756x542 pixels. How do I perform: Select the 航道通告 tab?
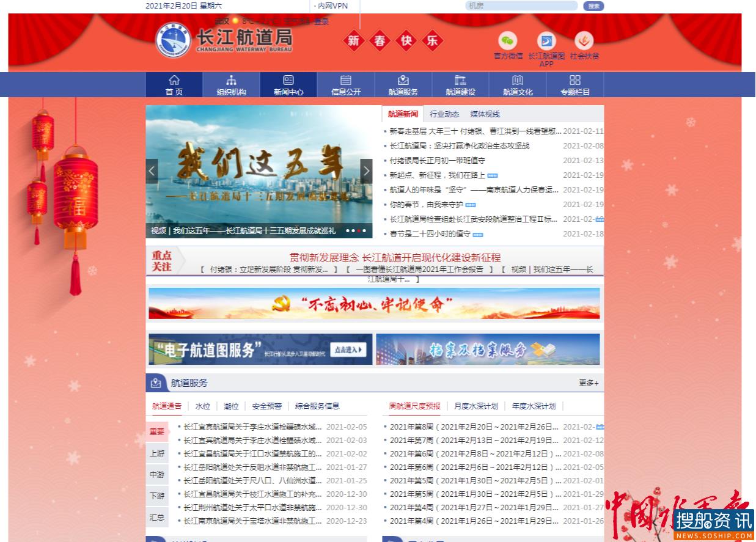[167, 406]
